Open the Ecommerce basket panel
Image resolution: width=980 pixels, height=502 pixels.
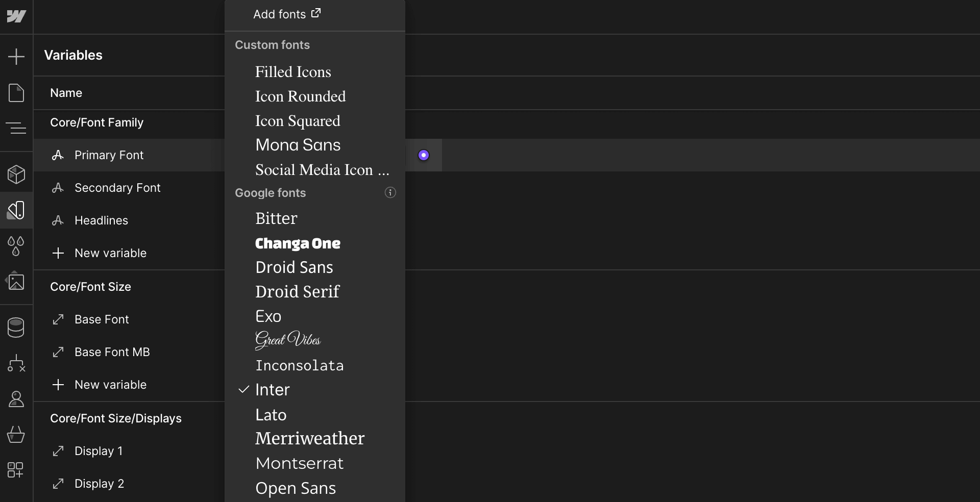16,435
